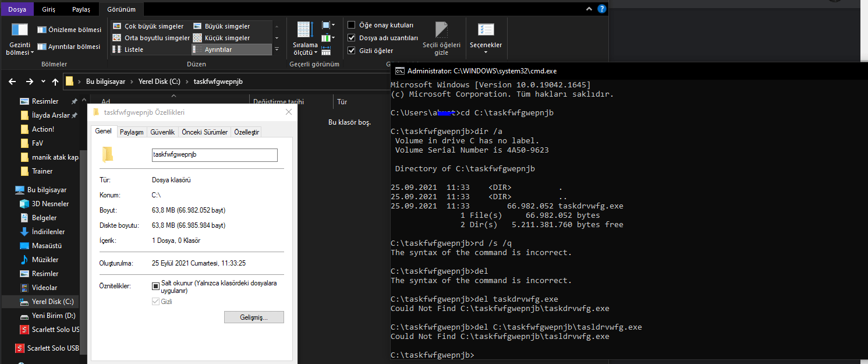Open İlayda Arslar folder in sidebar
This screenshot has width=868, height=364.
[51, 115]
